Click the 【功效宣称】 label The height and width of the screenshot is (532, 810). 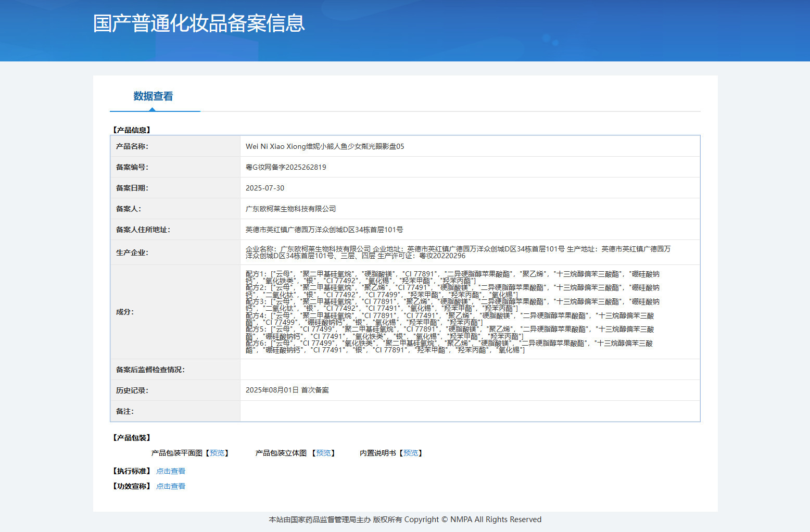pyautogui.click(x=132, y=486)
